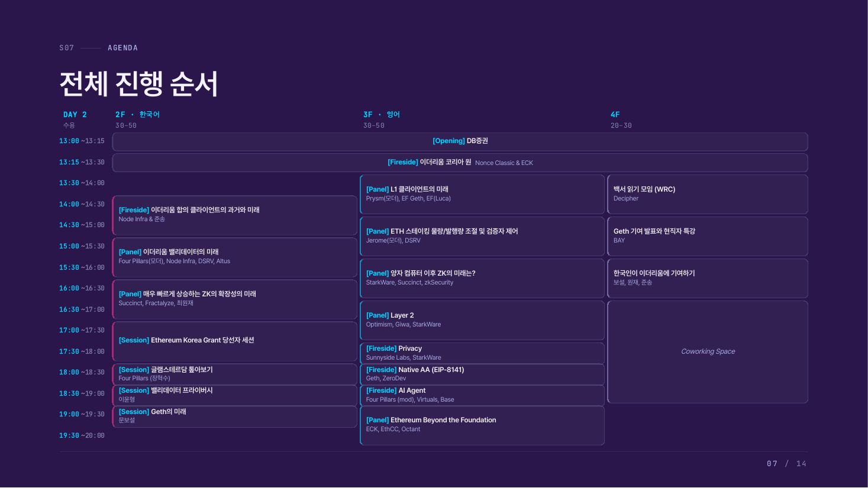Click the "이더리움 합의 클라이언트의 과거와 미래" fireside card
This screenshot has height=488, width=868.
(235, 215)
